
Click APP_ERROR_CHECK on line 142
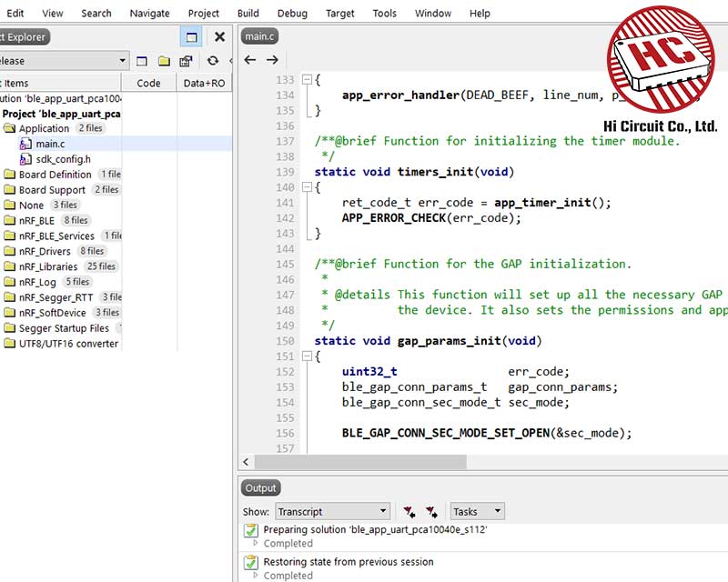pyautogui.click(x=394, y=218)
